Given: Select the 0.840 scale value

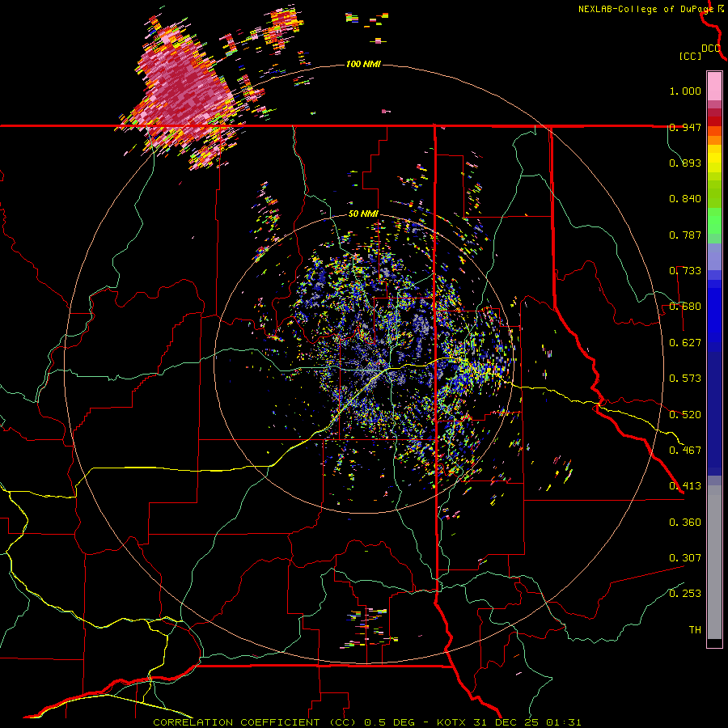Looking at the screenshot, I should coord(685,199).
